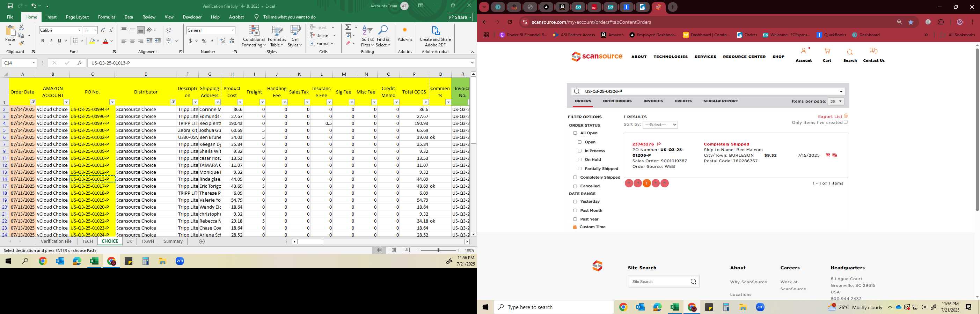Check the On Hold filter checkbox

click(x=580, y=160)
